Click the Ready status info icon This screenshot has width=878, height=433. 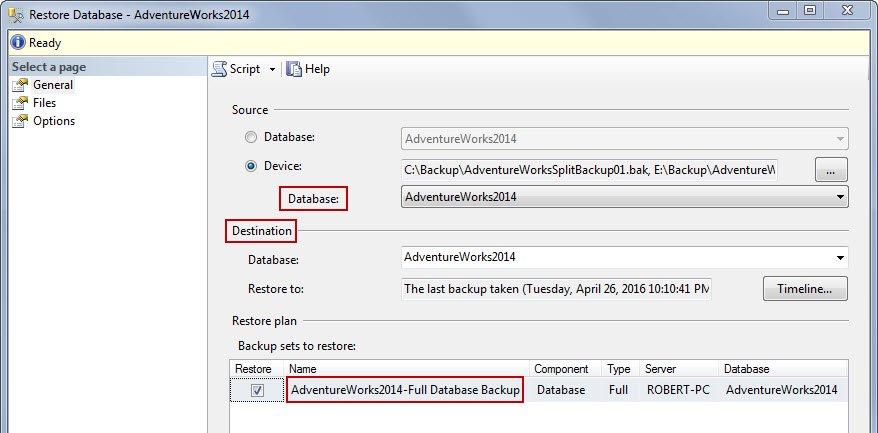point(18,43)
